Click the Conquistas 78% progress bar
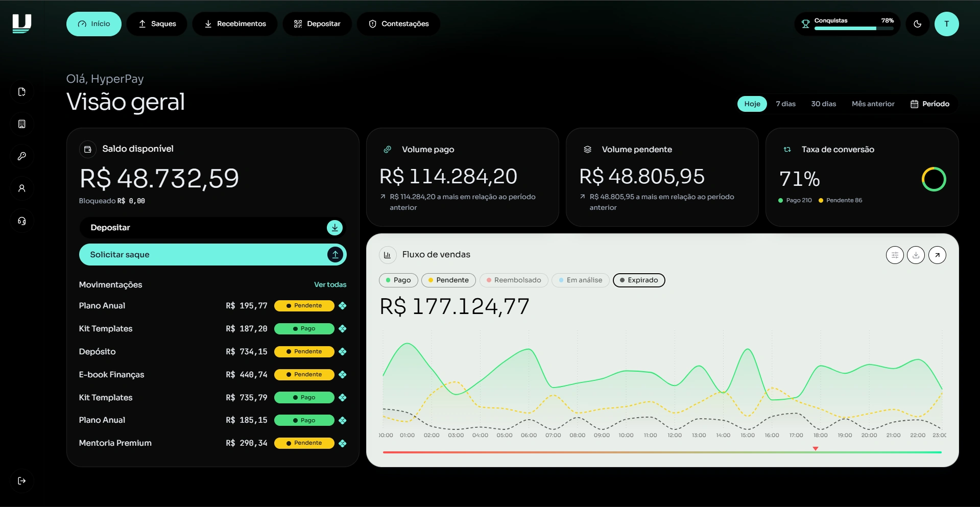The height and width of the screenshot is (507, 980). 854,29
